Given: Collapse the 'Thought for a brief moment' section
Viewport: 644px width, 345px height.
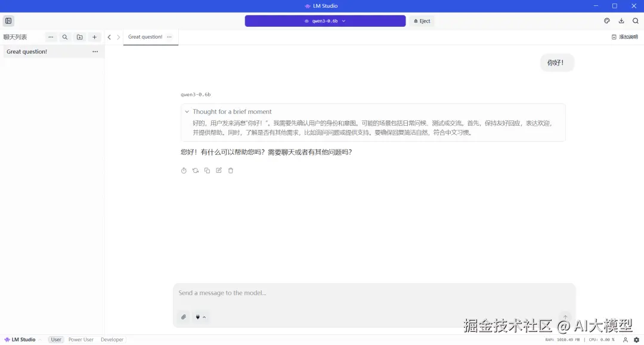Looking at the screenshot, I should click(187, 111).
